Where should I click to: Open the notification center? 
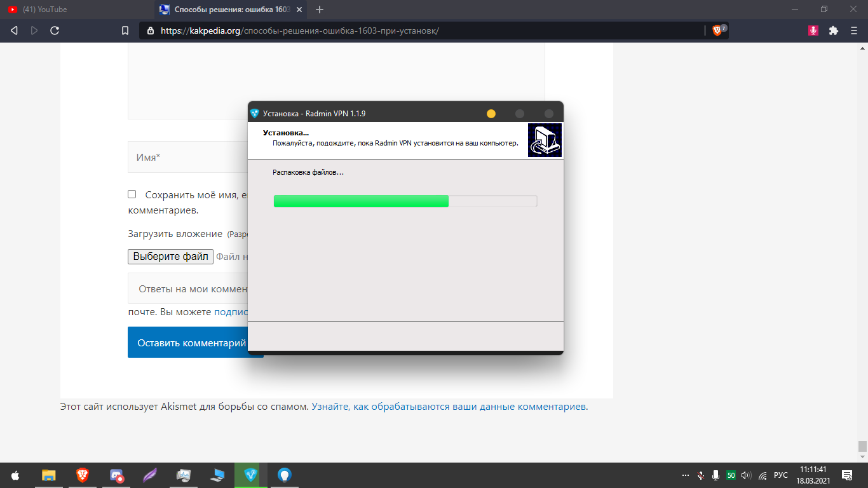click(847, 475)
